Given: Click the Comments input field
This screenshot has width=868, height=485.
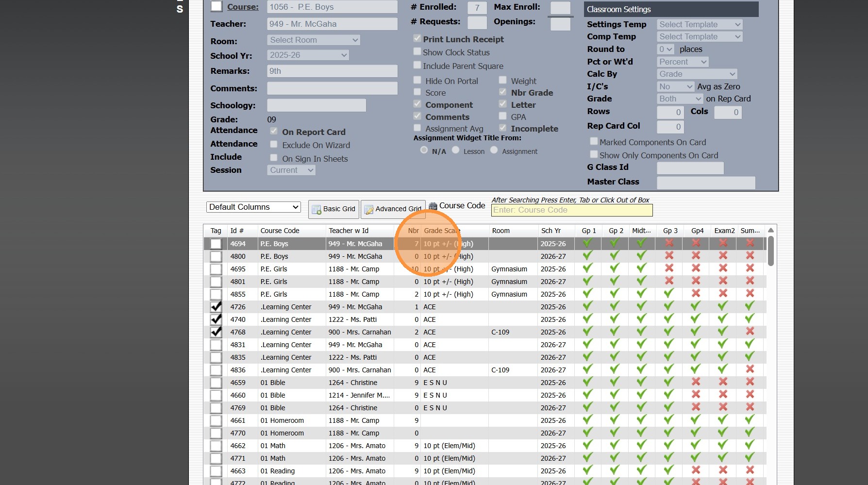Looking at the screenshot, I should click(x=333, y=88).
